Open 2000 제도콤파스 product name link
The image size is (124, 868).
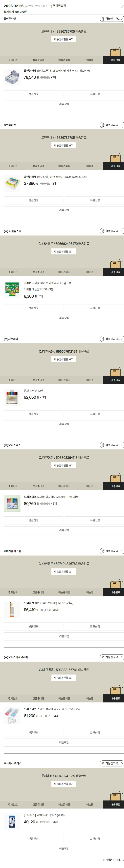[45, 815]
